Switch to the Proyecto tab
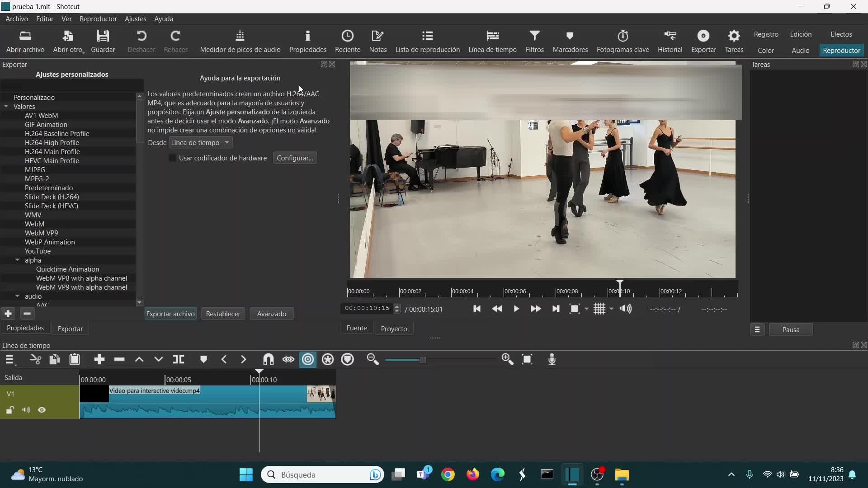The image size is (868, 488). click(394, 328)
